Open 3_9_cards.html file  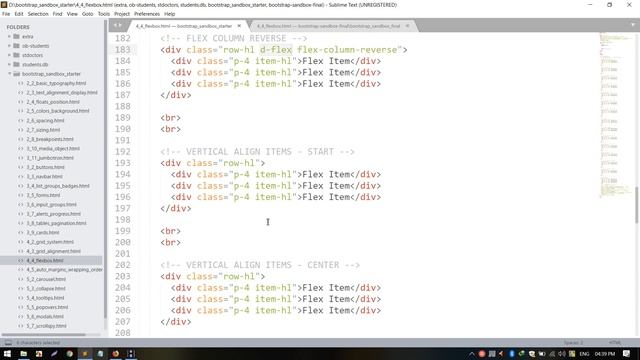point(42,233)
